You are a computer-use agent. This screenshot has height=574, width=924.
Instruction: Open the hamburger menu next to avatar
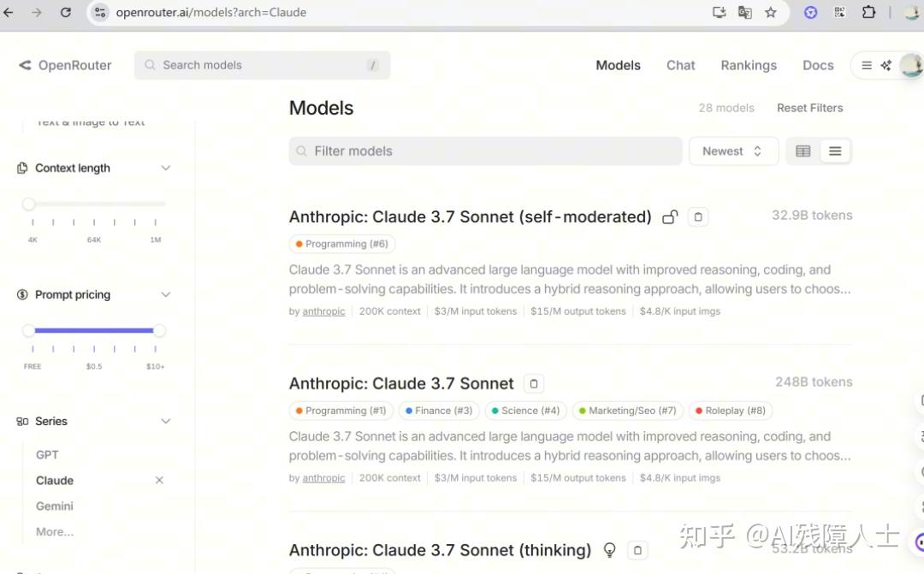point(866,65)
